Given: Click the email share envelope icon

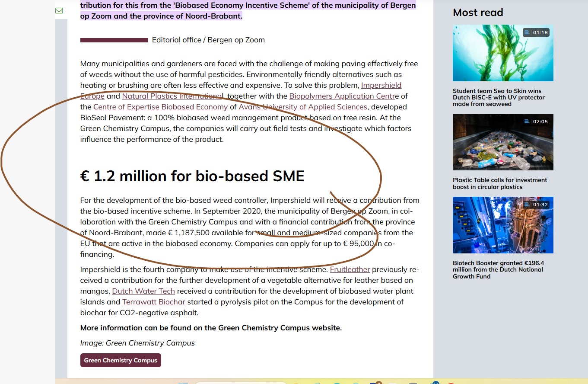Looking at the screenshot, I should [x=59, y=10].
